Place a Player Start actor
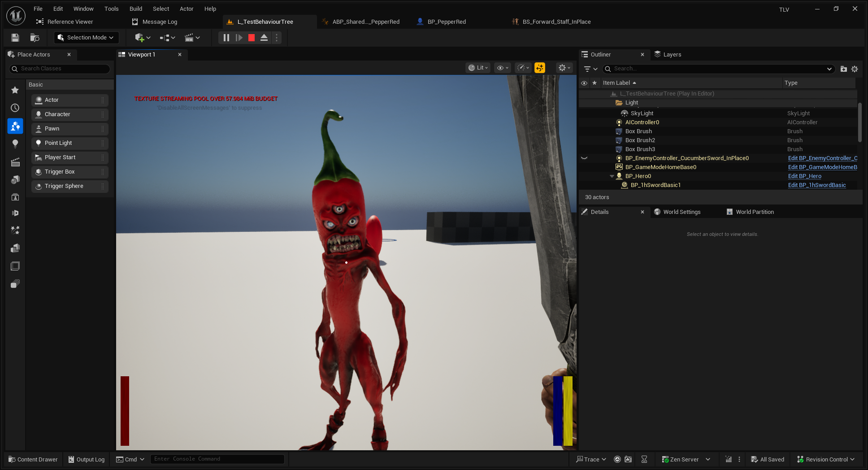 tap(70, 157)
